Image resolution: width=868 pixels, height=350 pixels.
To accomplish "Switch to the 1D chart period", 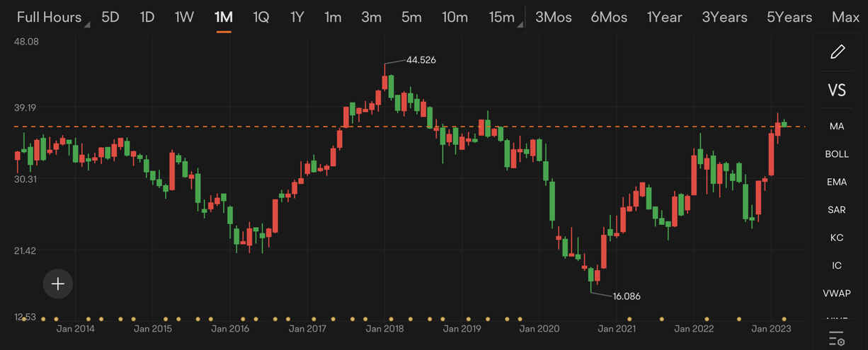I will (x=147, y=18).
